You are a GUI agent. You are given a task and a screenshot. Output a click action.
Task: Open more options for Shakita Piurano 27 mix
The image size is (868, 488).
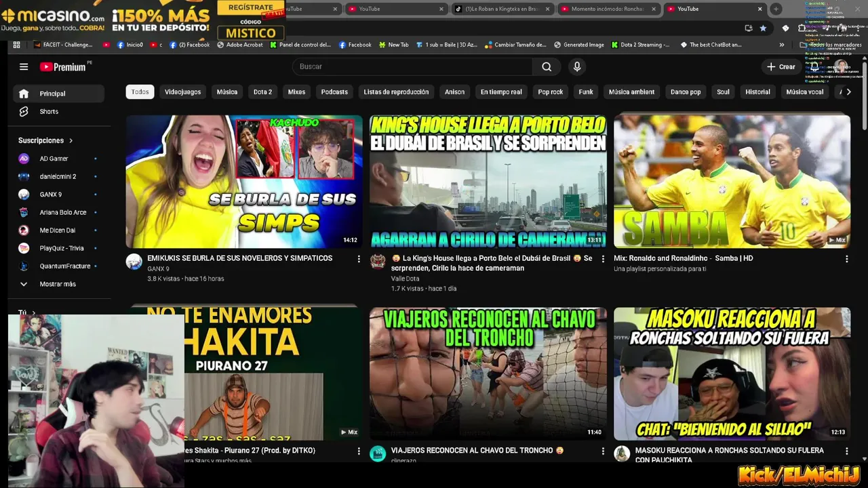(x=359, y=451)
